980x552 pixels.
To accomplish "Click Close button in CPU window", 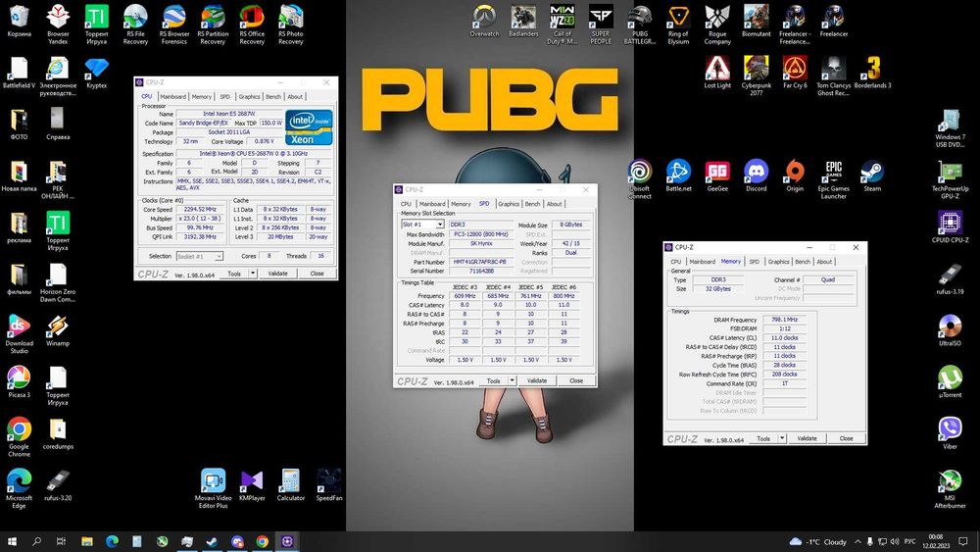I will pyautogui.click(x=317, y=274).
